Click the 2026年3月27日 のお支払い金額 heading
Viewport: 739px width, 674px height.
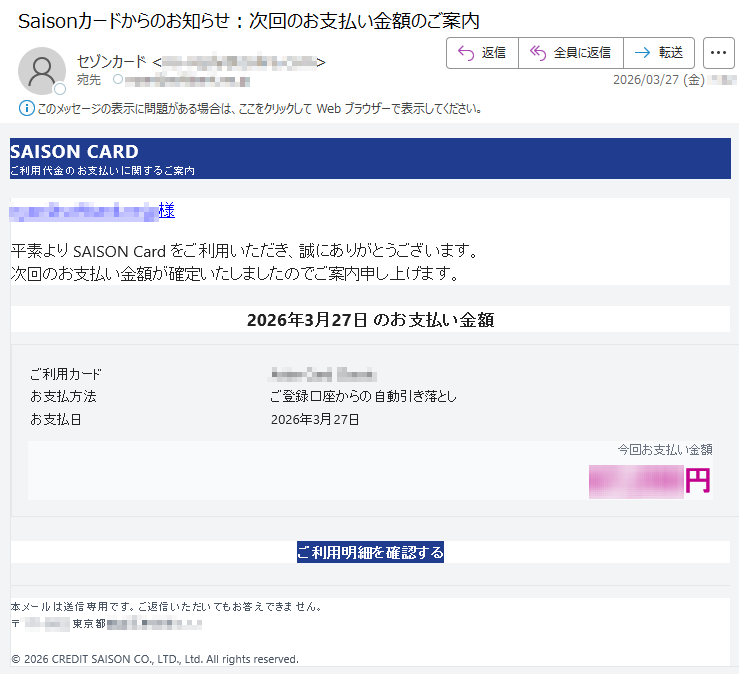click(x=370, y=320)
